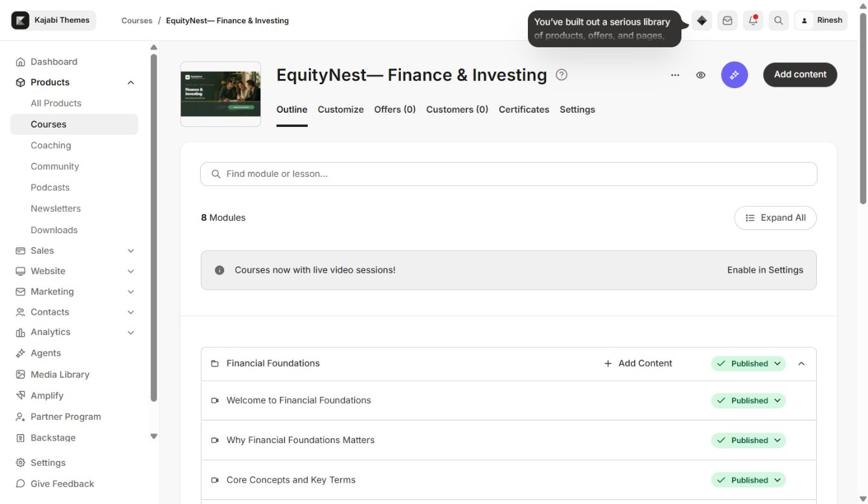This screenshot has width=868, height=504.
Task: Click the info icon in live video banner
Action: tap(220, 270)
